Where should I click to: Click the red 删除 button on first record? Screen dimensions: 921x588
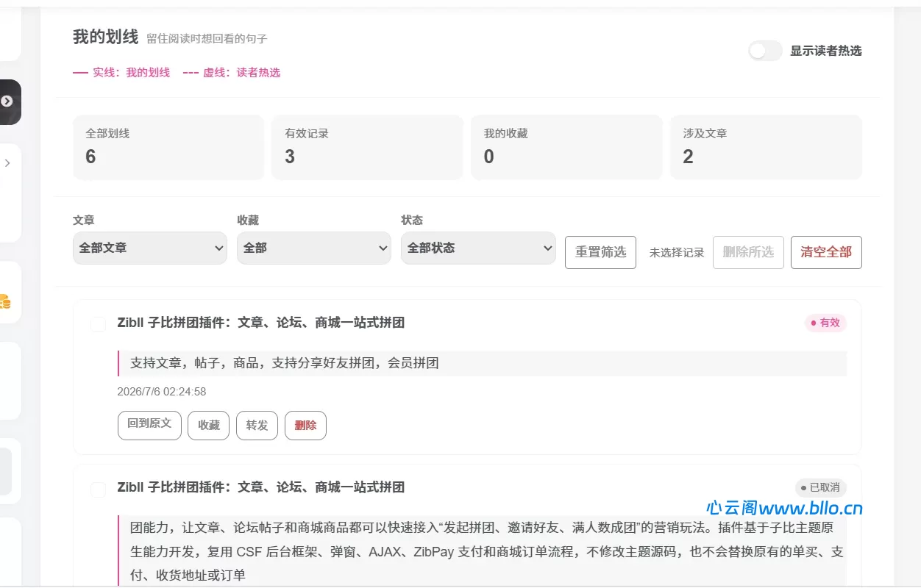pyautogui.click(x=305, y=425)
